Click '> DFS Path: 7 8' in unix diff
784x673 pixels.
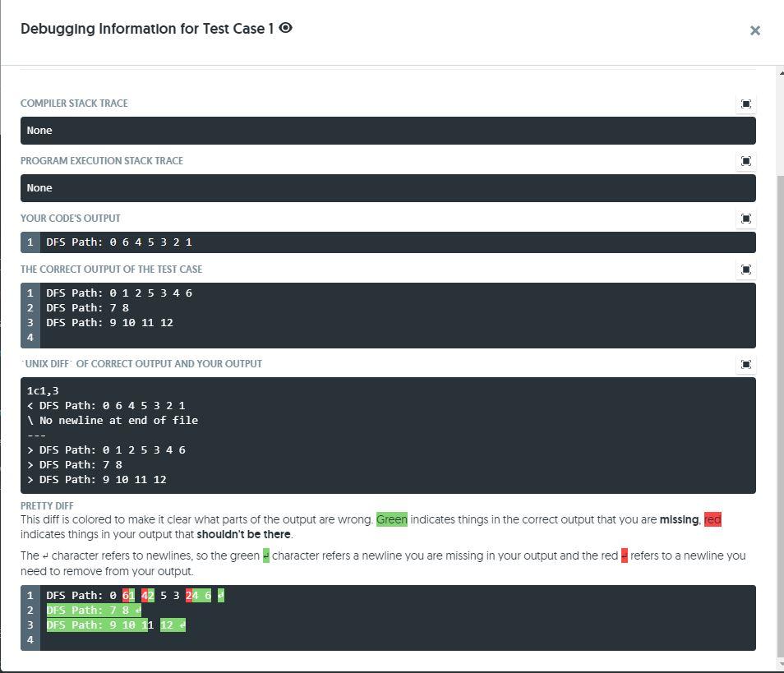pyautogui.click(x=75, y=464)
